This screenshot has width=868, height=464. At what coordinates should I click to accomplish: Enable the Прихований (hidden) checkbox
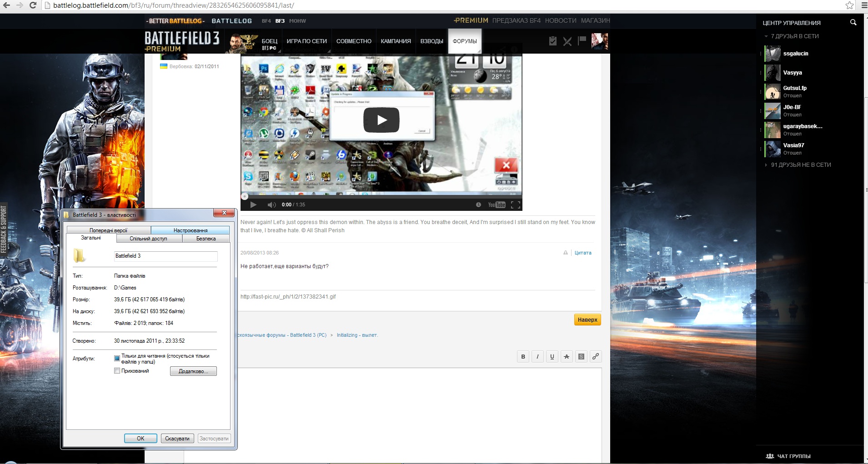point(117,371)
